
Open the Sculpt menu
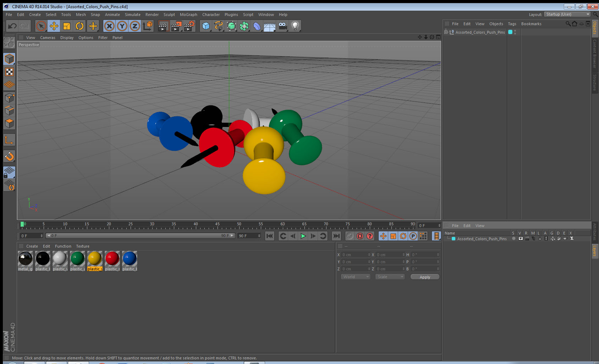point(169,15)
